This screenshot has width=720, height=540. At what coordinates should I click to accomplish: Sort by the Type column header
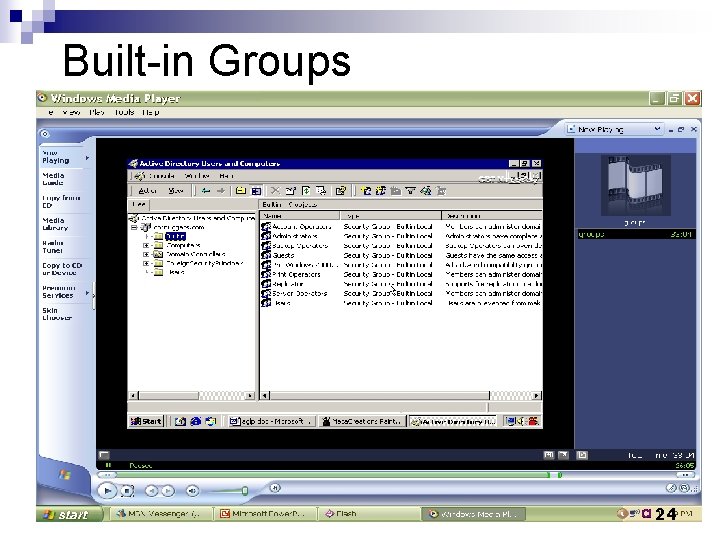coord(391,215)
